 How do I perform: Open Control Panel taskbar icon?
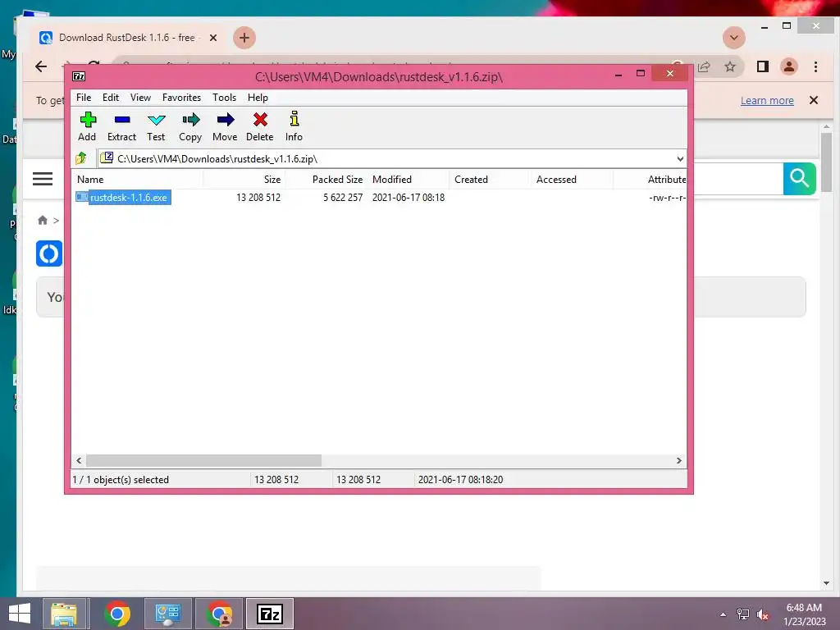tap(167, 614)
